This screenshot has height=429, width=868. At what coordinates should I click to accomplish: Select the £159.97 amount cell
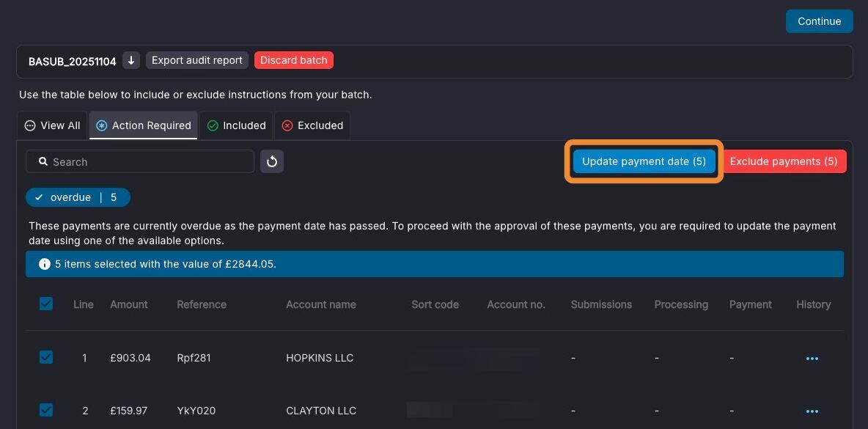coord(129,411)
